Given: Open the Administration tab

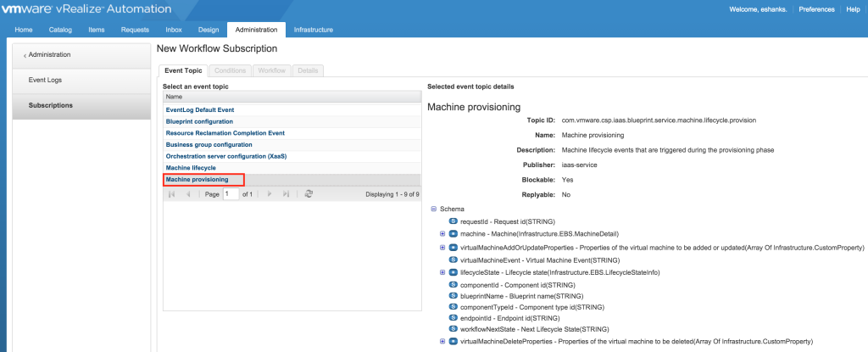Looking at the screenshot, I should (256, 30).
